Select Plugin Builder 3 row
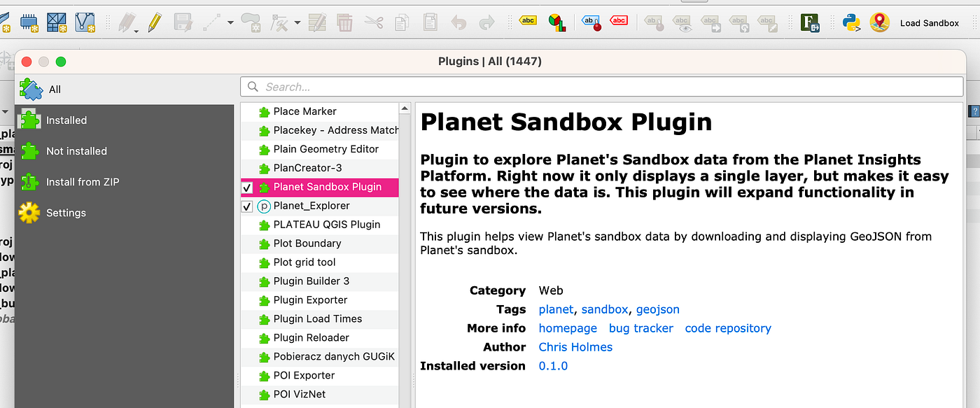Image resolution: width=980 pixels, height=408 pixels. click(320, 281)
